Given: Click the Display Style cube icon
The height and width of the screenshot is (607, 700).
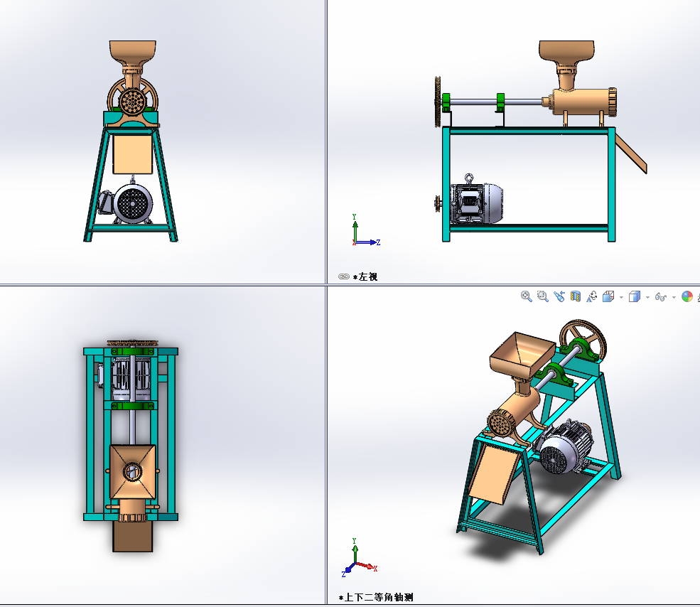Looking at the screenshot, I should click(635, 296).
